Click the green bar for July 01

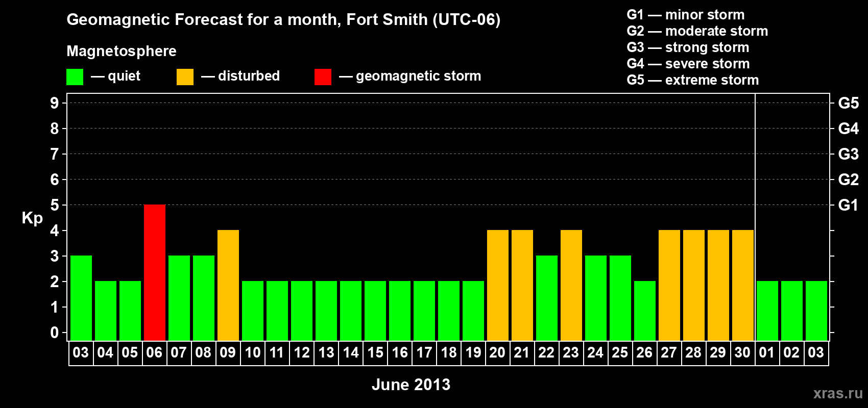pyautogui.click(x=767, y=311)
